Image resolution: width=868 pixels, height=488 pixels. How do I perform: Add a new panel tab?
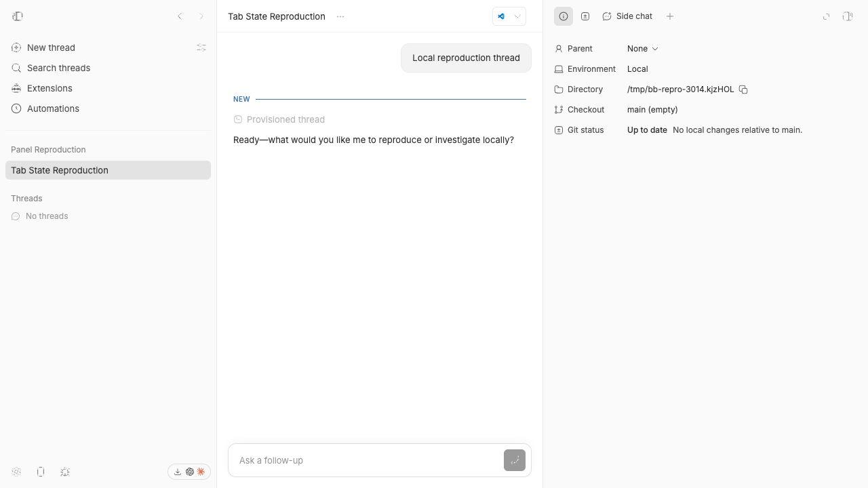coord(670,16)
